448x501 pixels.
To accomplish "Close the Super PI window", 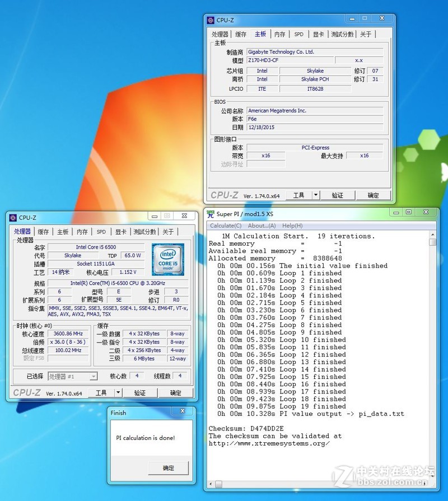I will pyautogui.click(x=427, y=212).
